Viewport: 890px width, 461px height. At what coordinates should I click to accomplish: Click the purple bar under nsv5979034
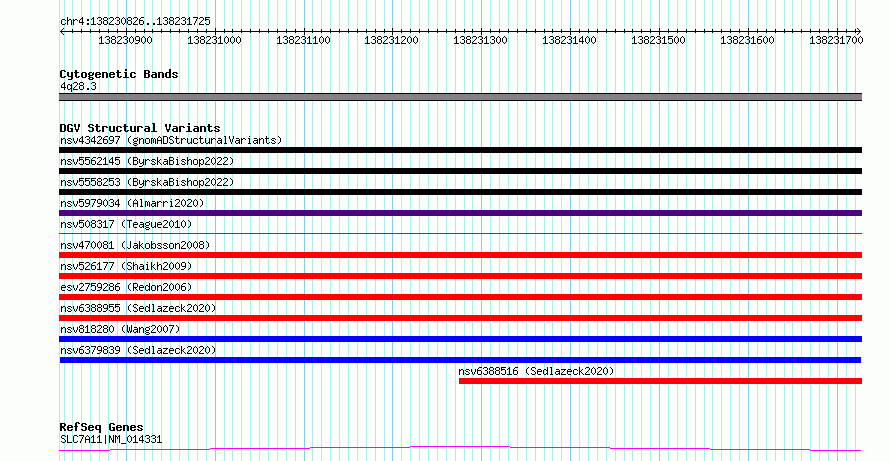pos(460,213)
